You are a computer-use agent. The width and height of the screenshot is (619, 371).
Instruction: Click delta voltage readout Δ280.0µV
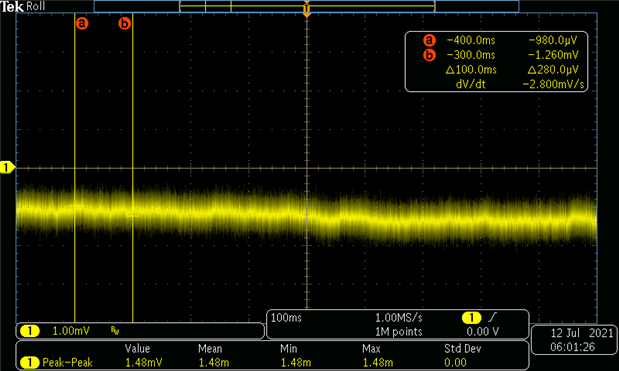click(553, 70)
